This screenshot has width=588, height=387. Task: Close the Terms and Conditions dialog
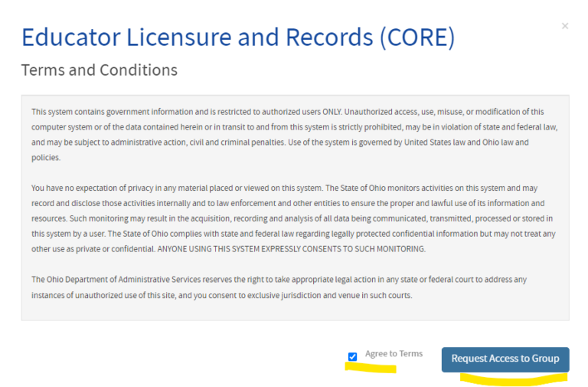pos(565,26)
